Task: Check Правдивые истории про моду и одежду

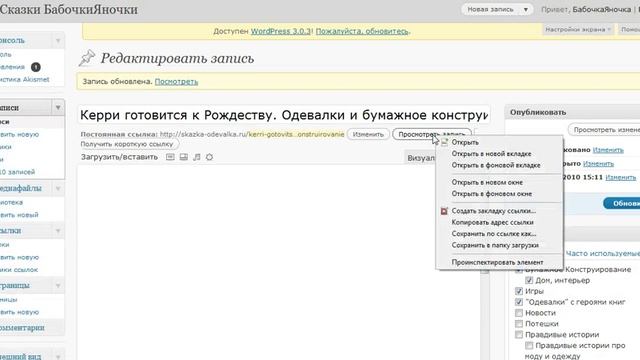Action: point(529,346)
